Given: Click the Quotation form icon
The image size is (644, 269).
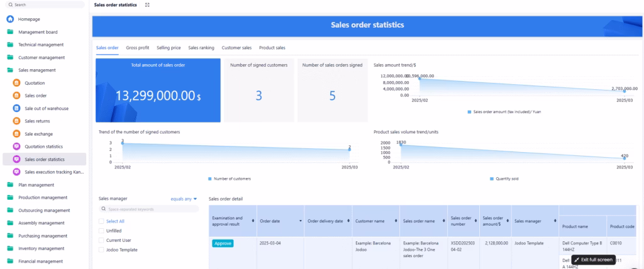Looking at the screenshot, I should [18, 83].
